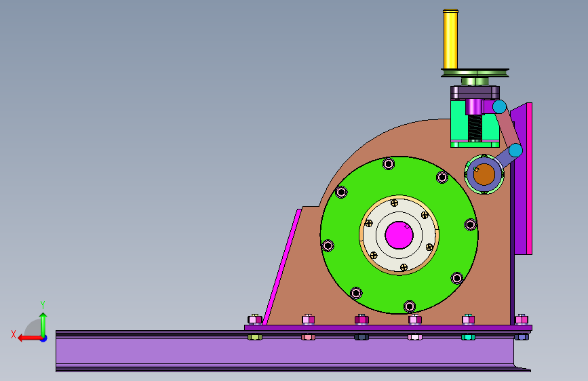Select the olive nut under base plate
The image size is (588, 381).
[x=255, y=337]
